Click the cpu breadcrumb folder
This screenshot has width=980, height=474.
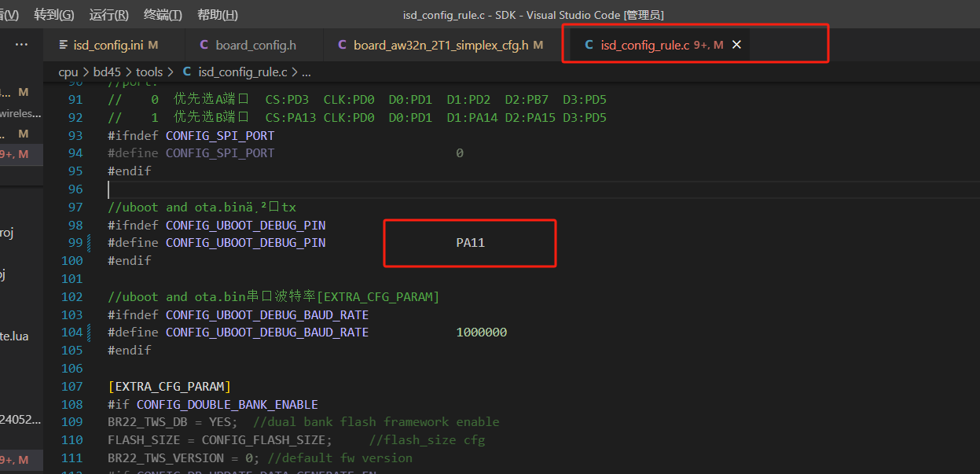pyautogui.click(x=68, y=72)
